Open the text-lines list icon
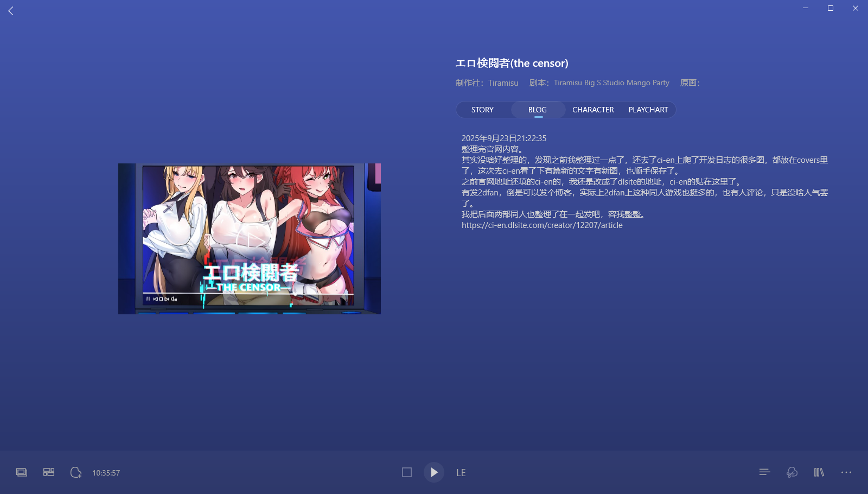 765,472
